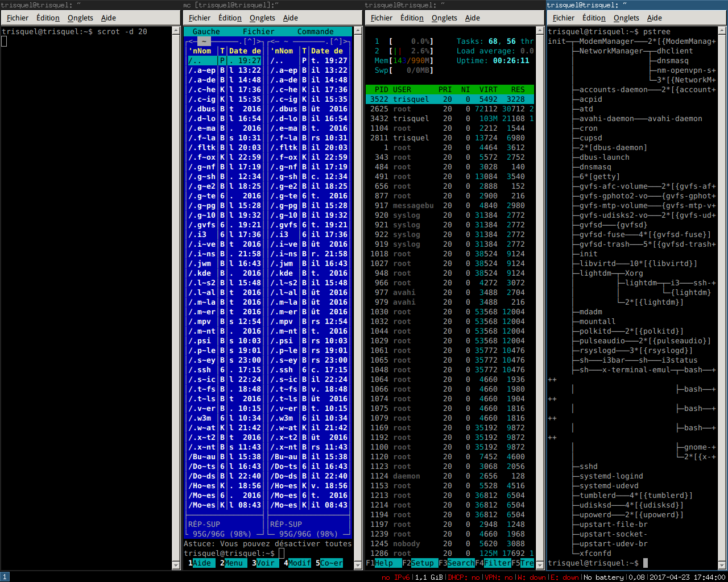Open the [^] history list on mc's left panel
The image size is (728, 582).
[x=250, y=41]
